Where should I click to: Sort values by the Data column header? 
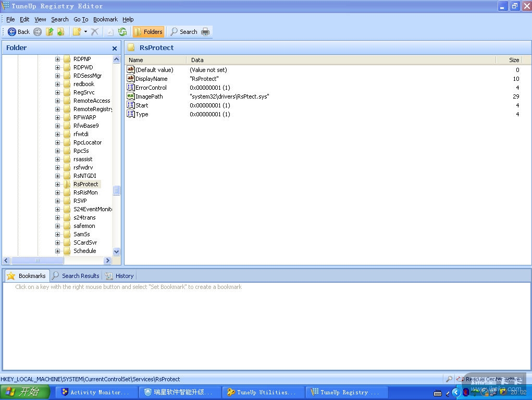click(x=341, y=60)
